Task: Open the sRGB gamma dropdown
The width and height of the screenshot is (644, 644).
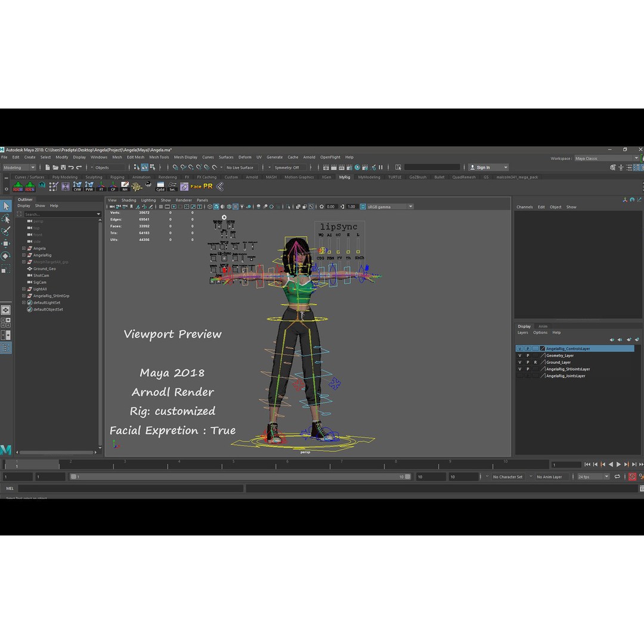Action: coord(390,206)
